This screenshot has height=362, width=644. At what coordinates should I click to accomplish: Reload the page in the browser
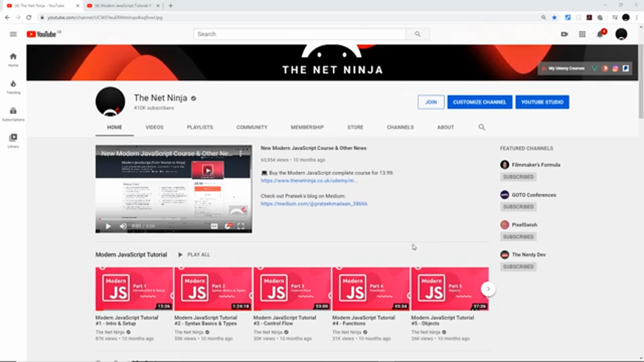(x=29, y=17)
